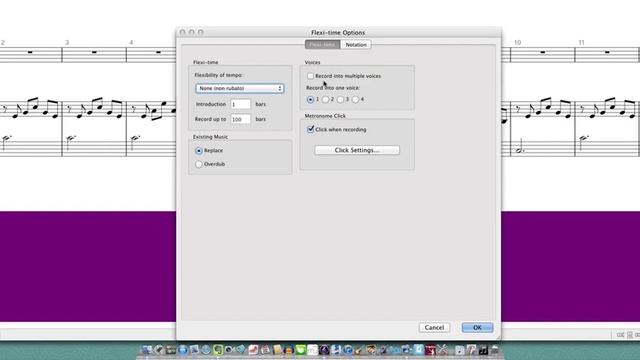Open the Click Settings button
640x360 pixels.
[357, 150]
